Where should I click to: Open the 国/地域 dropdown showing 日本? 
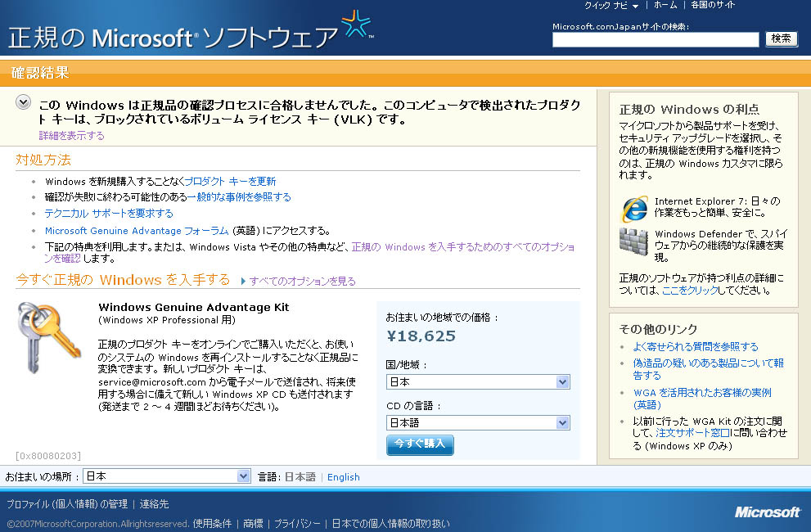(478, 382)
